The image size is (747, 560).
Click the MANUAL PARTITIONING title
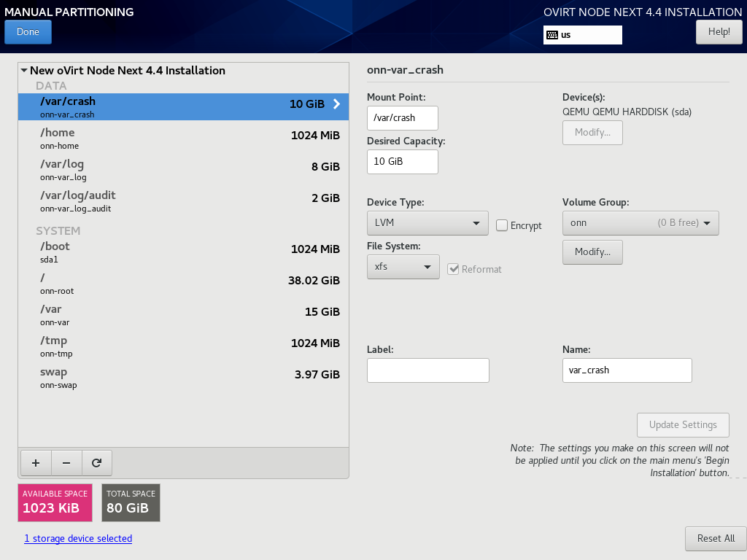[69, 12]
